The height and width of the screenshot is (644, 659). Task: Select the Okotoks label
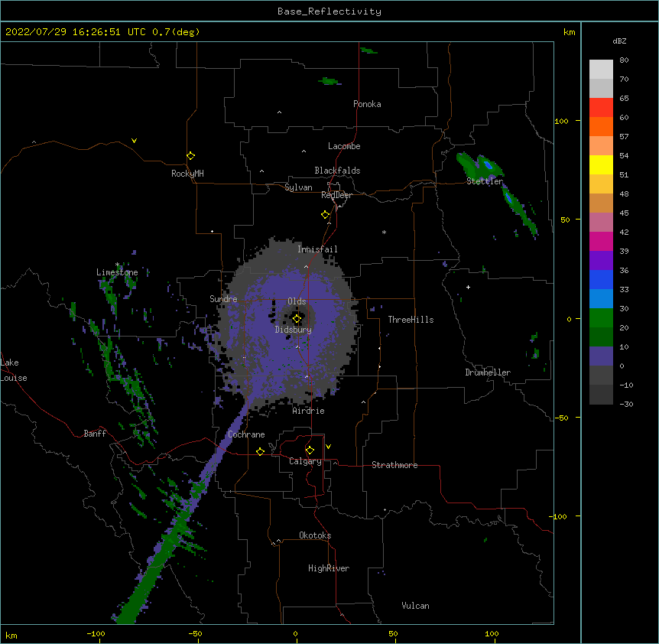pos(315,535)
